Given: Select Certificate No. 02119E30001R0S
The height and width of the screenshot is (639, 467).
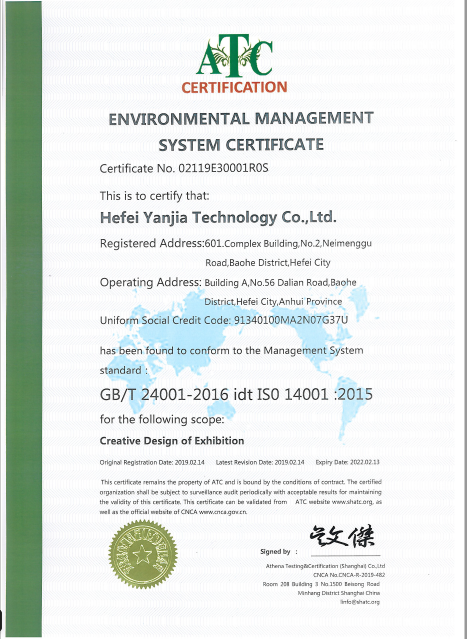Looking at the screenshot, I should click(184, 168).
